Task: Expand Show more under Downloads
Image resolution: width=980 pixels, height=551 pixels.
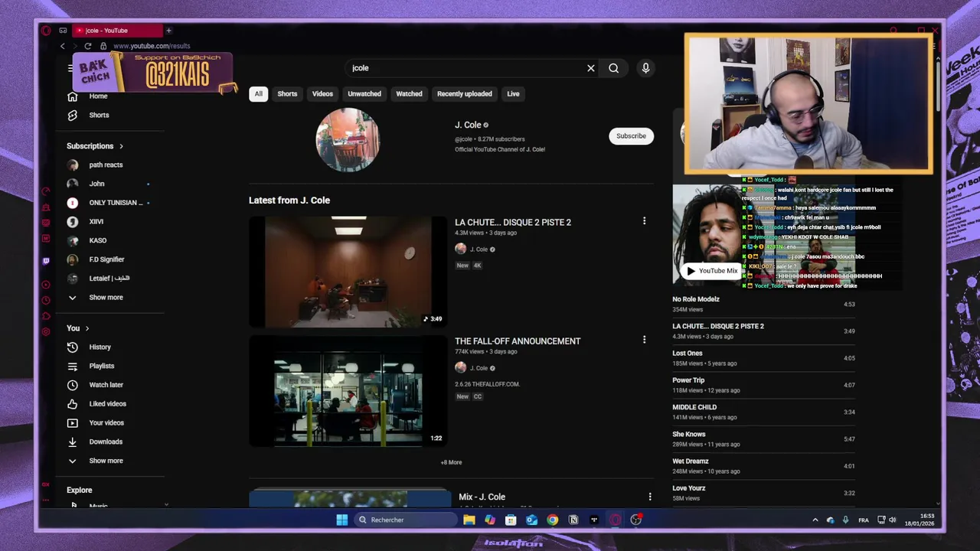Action: (106, 461)
